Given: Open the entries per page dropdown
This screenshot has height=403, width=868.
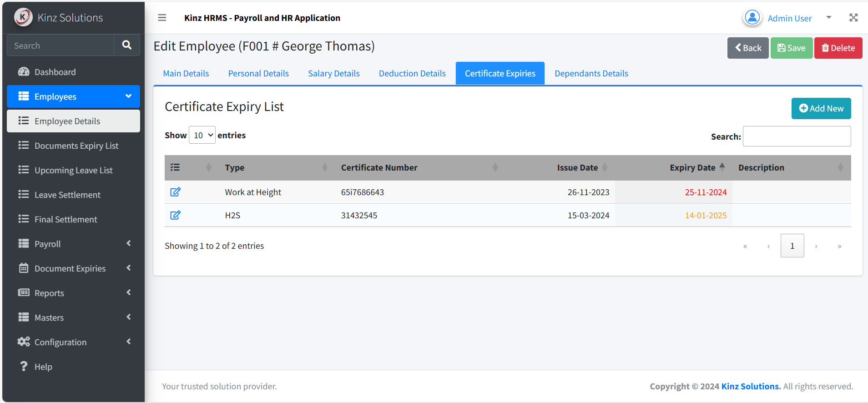Looking at the screenshot, I should [x=202, y=135].
